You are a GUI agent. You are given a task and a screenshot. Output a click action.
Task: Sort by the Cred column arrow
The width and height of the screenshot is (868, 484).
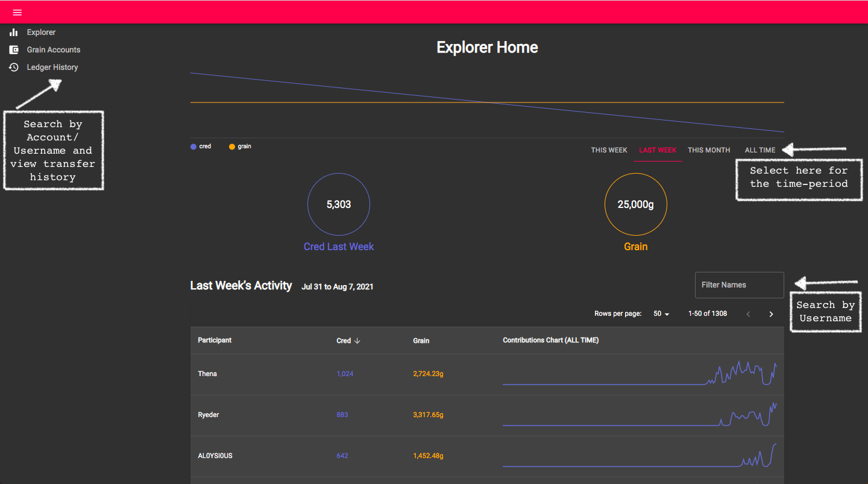(357, 341)
